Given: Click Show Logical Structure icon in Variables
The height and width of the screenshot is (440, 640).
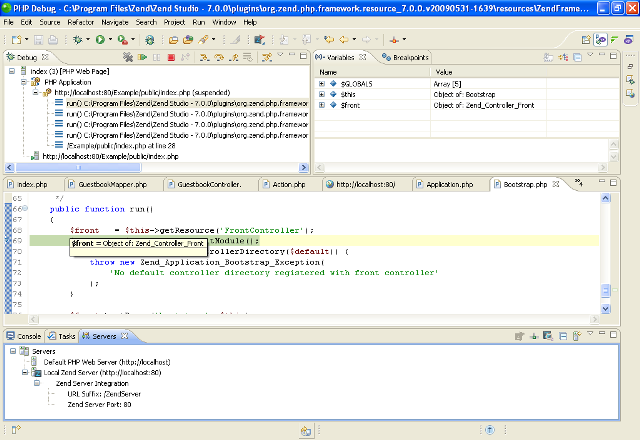Looking at the screenshot, I should 563,58.
